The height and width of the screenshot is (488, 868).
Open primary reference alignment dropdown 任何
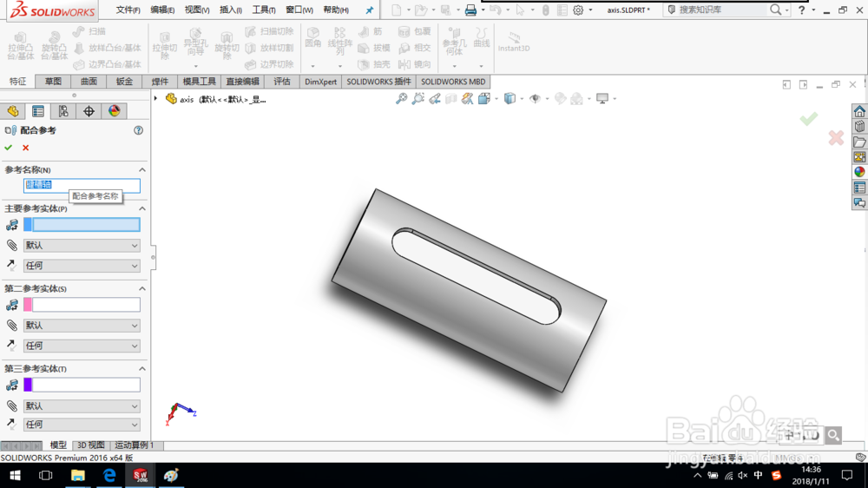tap(82, 266)
